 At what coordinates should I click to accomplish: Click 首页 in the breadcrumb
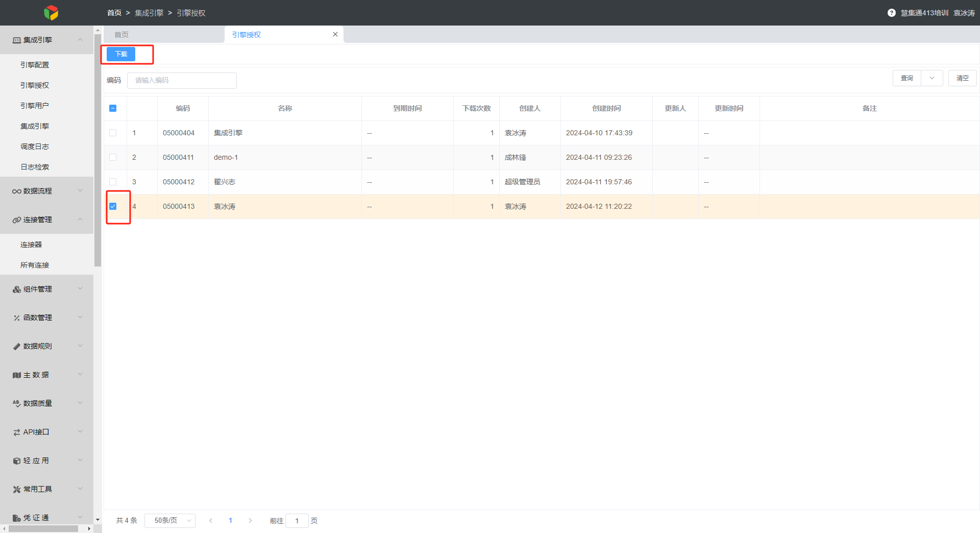[x=114, y=13]
